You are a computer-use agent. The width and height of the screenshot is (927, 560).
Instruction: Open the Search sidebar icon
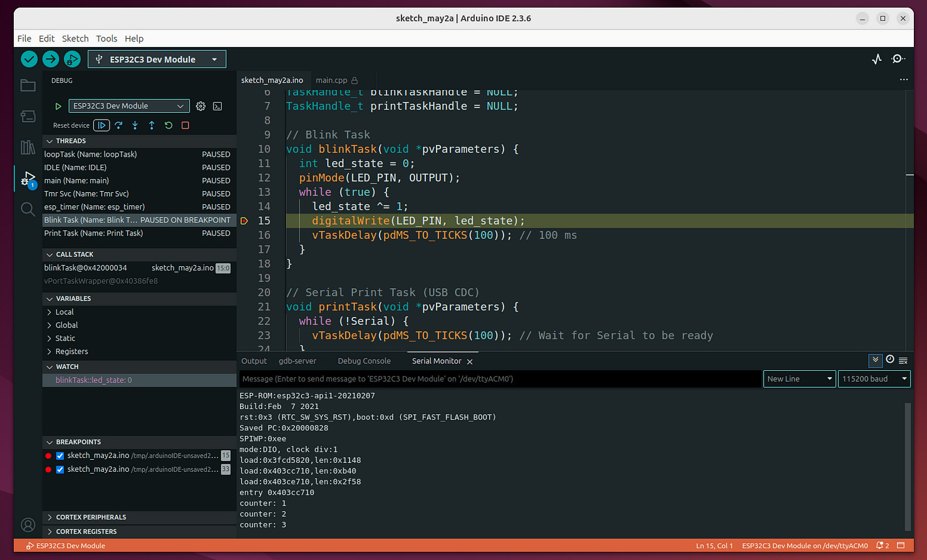28,209
